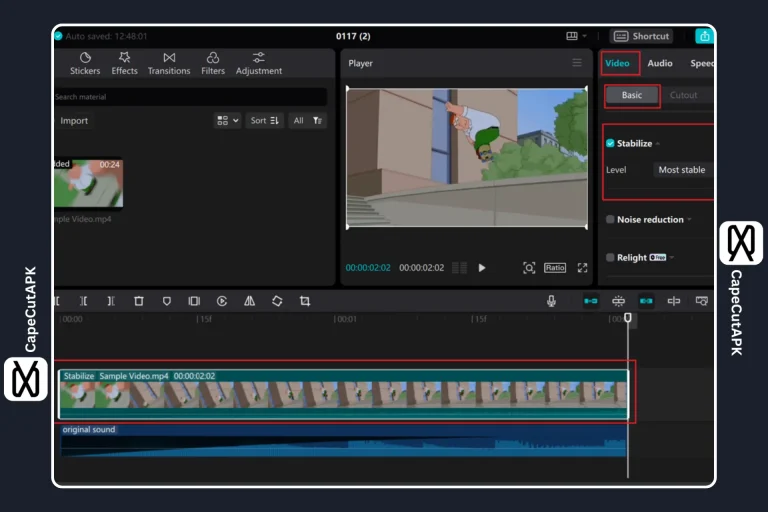
Task: Click the rotate icon in timeline toolbar
Action: [x=277, y=301]
